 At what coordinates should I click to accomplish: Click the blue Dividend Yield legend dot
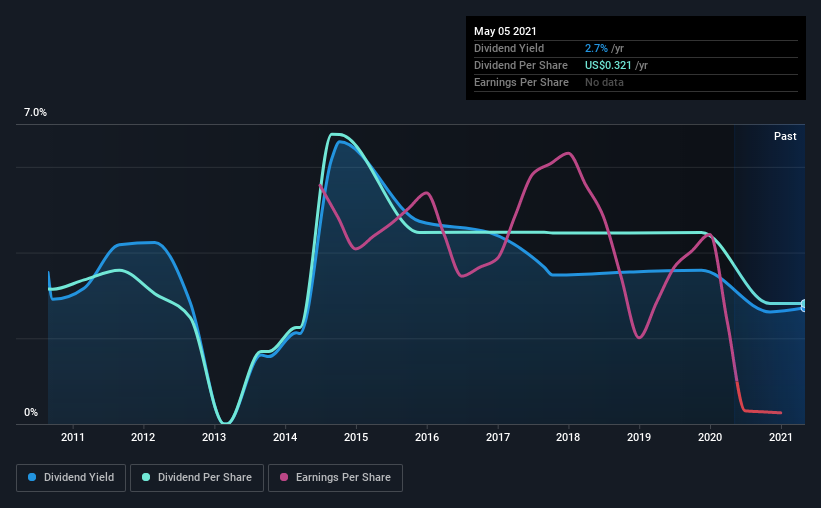32,477
